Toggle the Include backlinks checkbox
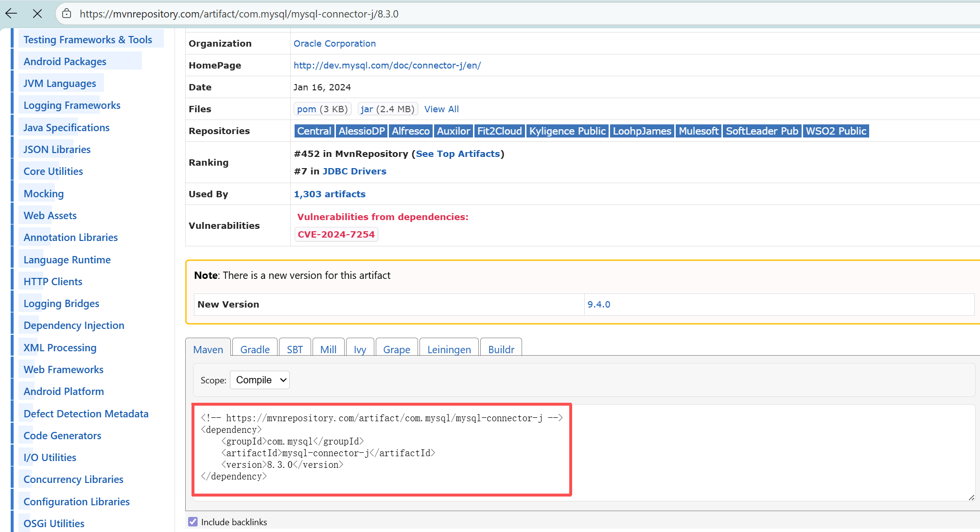This screenshot has height=532, width=980. coord(193,522)
